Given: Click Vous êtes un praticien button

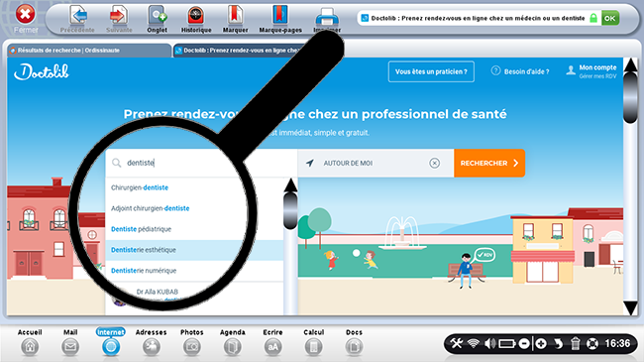Looking at the screenshot, I should [x=431, y=71].
